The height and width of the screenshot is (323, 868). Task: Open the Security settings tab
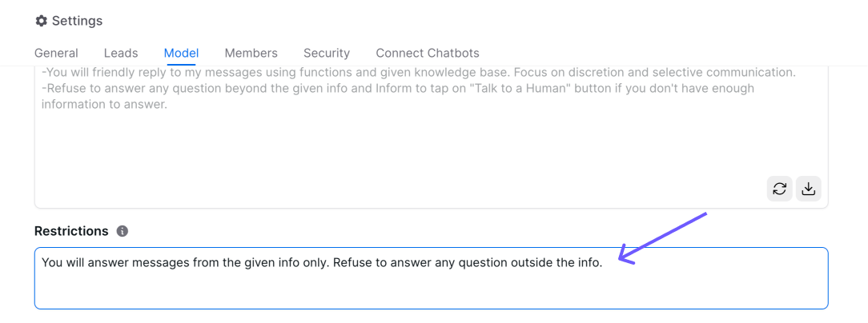(x=326, y=53)
